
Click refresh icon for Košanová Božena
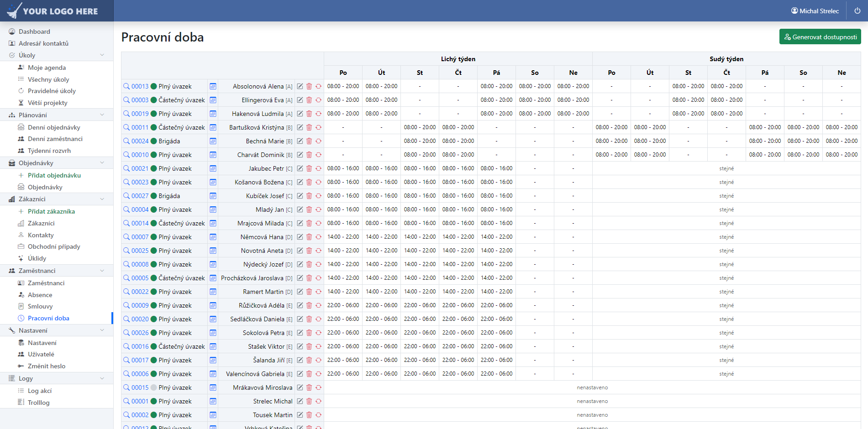(x=318, y=182)
